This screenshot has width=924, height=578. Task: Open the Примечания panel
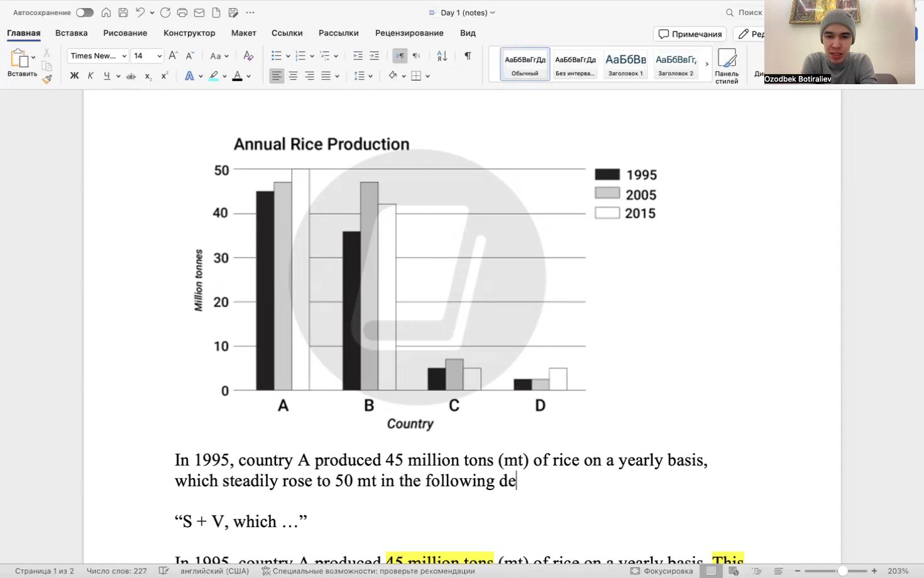(690, 34)
